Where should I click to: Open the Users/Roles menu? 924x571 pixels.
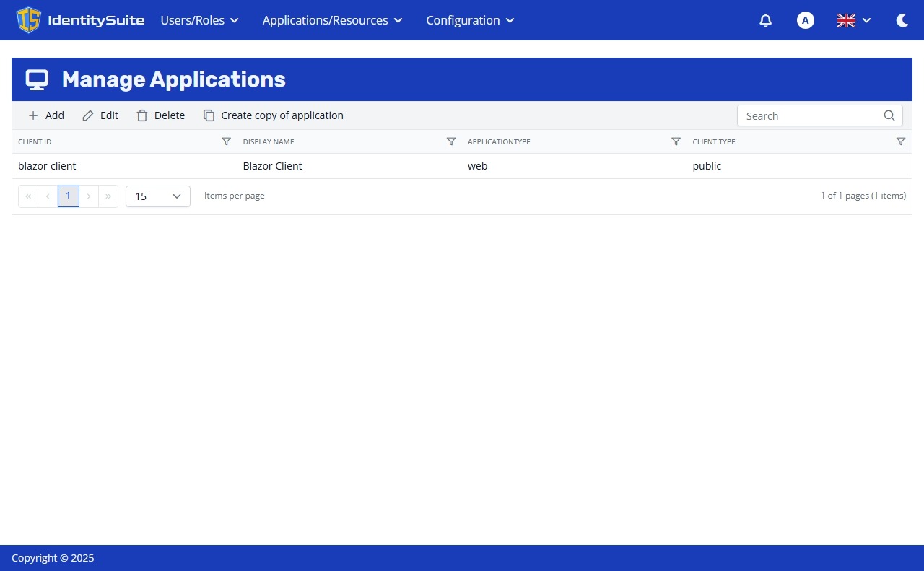coord(199,20)
